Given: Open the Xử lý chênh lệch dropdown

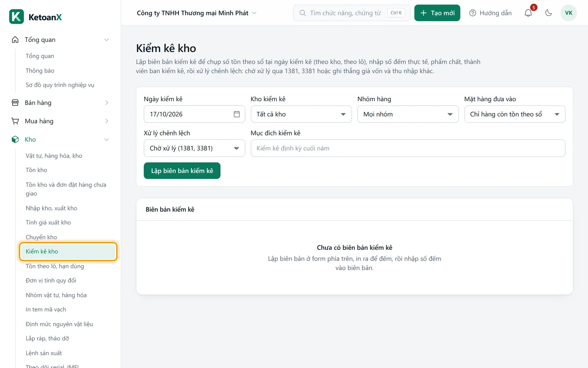Looking at the screenshot, I should click(x=194, y=148).
